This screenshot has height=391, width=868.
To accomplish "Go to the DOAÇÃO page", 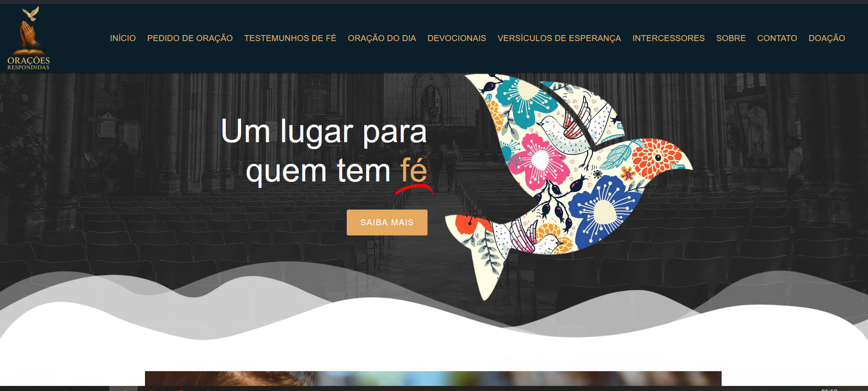I will [826, 38].
